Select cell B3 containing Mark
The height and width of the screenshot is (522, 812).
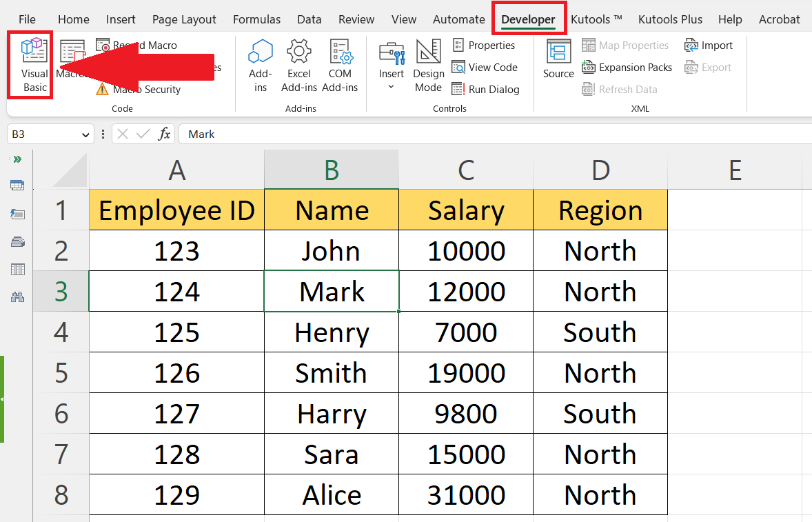331,291
